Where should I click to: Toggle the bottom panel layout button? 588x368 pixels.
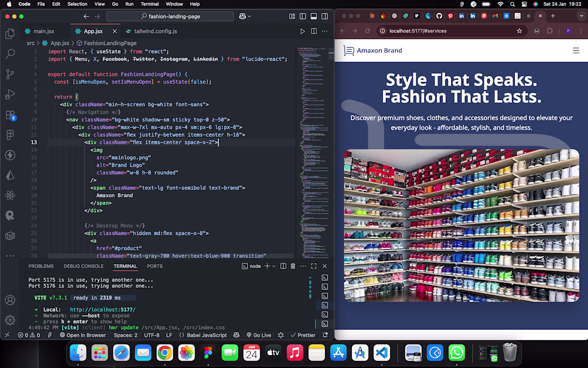pyautogui.click(x=314, y=17)
